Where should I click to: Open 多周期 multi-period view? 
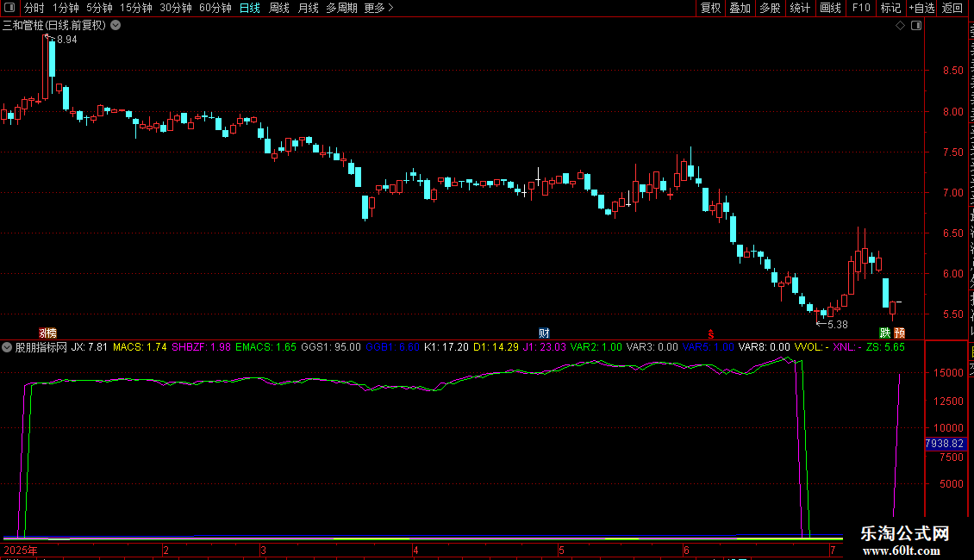click(x=341, y=8)
